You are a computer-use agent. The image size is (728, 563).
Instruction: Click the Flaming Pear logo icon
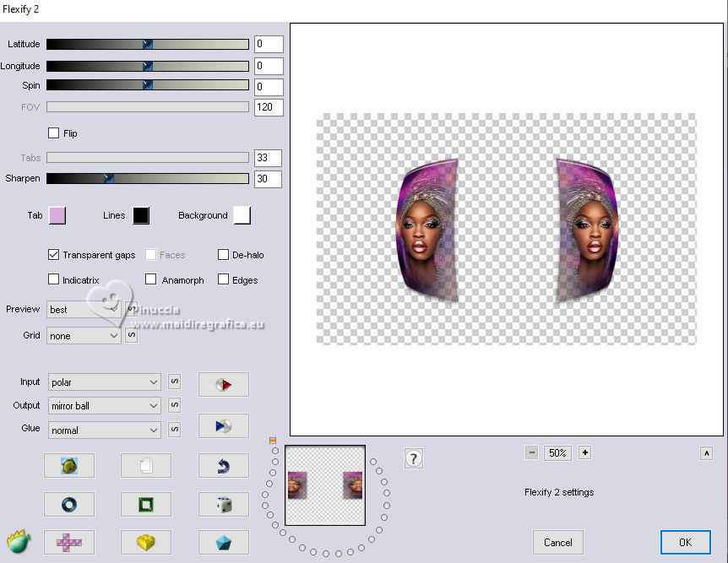19,541
